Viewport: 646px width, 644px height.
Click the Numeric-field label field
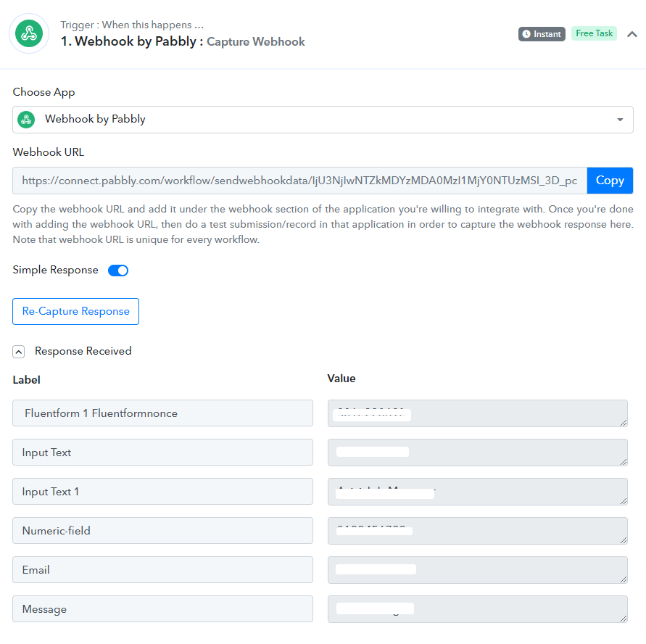(162, 530)
